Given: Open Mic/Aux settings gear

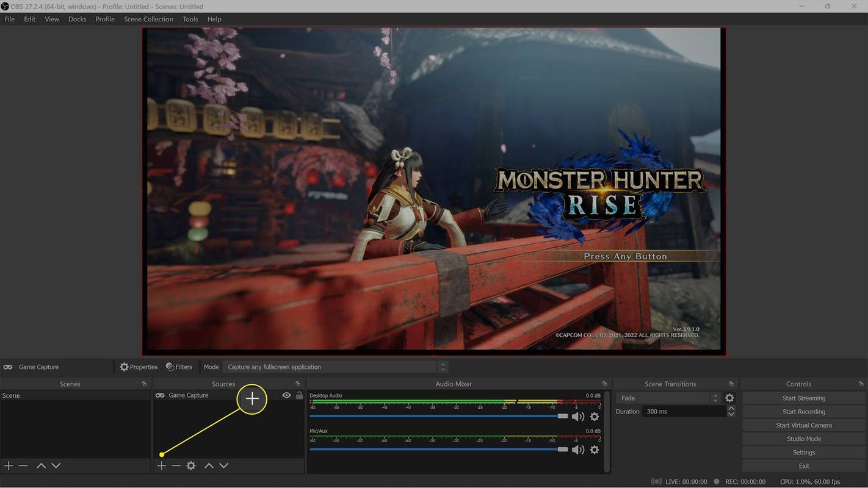Looking at the screenshot, I should (594, 450).
